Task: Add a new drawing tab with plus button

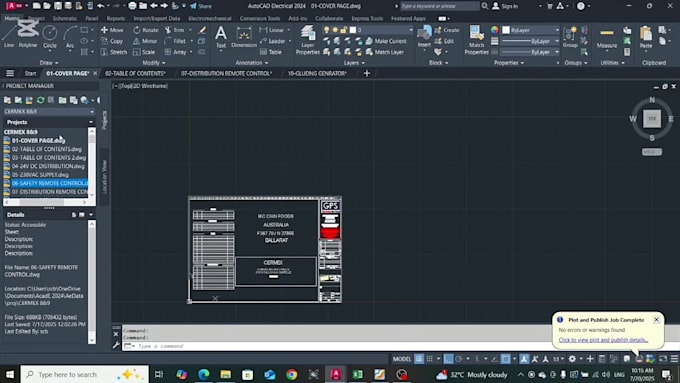Action: click(x=367, y=73)
